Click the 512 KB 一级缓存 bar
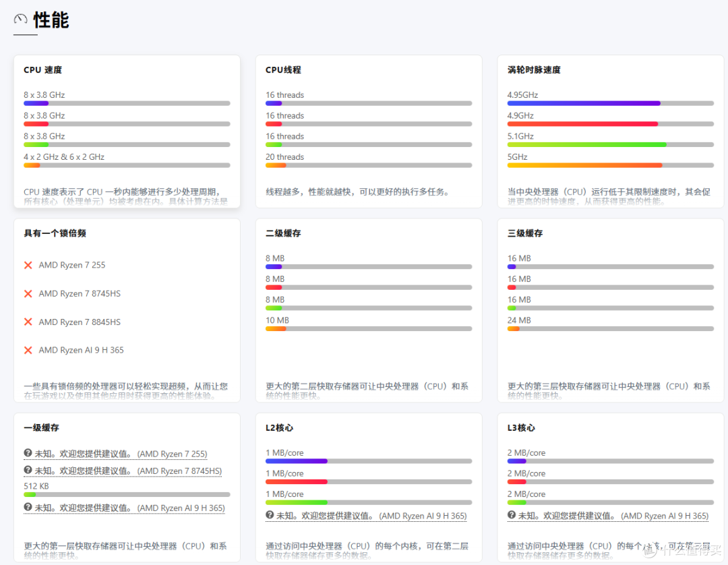728x565 pixels. pos(127,495)
